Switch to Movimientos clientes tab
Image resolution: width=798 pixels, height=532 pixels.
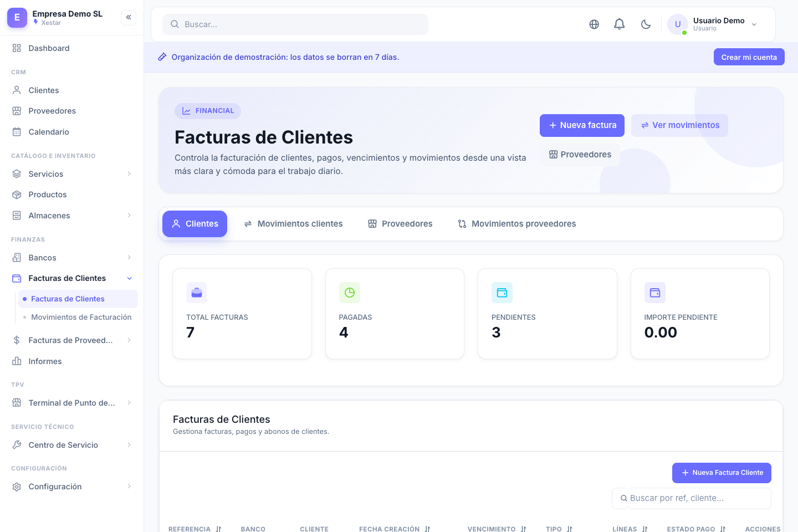(x=293, y=224)
